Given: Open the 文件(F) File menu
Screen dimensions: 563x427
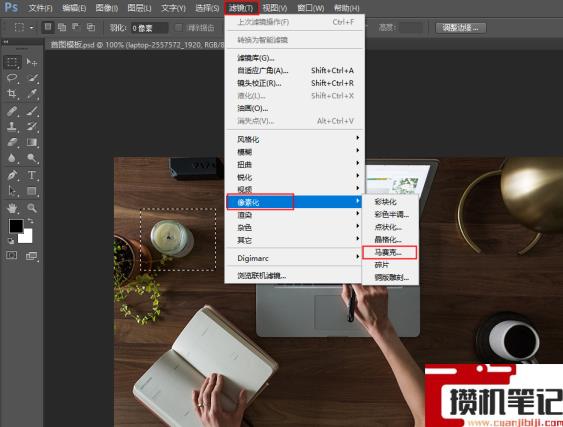Looking at the screenshot, I should point(40,8).
